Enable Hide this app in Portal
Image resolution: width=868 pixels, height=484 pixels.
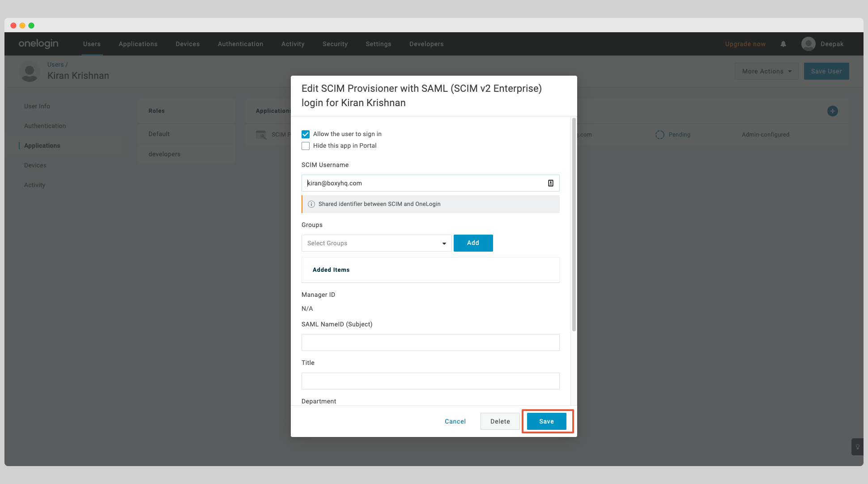305,146
